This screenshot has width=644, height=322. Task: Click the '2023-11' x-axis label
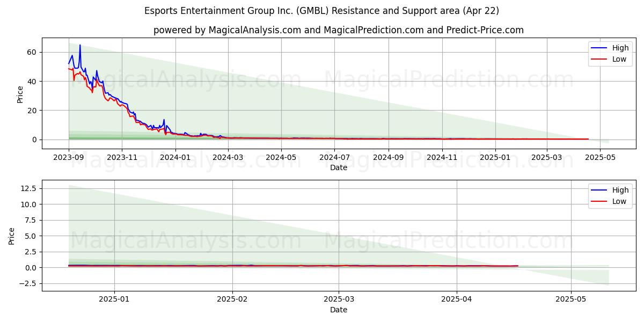point(122,157)
